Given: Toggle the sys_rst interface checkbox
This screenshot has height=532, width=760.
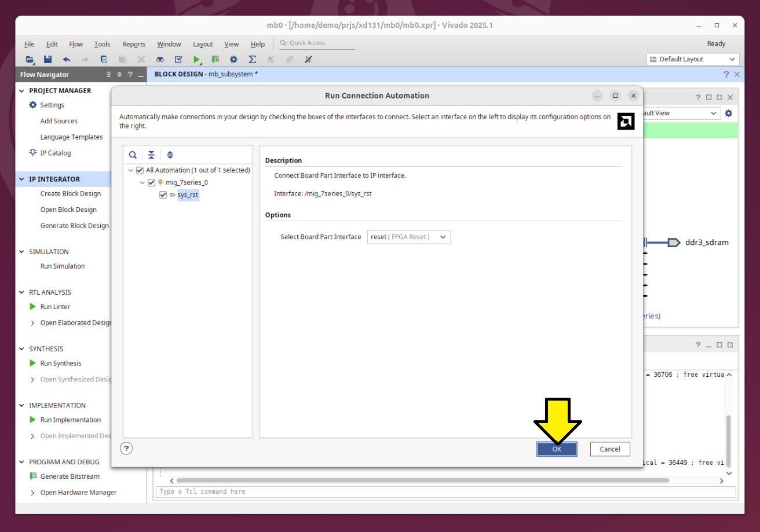Looking at the screenshot, I should coord(163,195).
